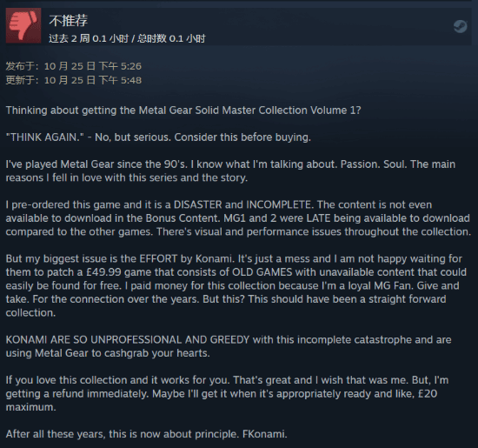Click the line mentioning Bonus Content download

238,218
